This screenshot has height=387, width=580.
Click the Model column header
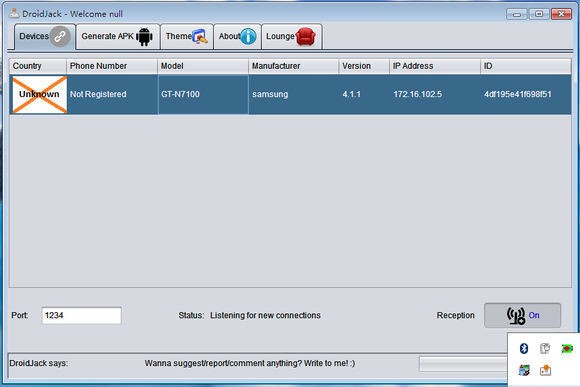click(203, 66)
